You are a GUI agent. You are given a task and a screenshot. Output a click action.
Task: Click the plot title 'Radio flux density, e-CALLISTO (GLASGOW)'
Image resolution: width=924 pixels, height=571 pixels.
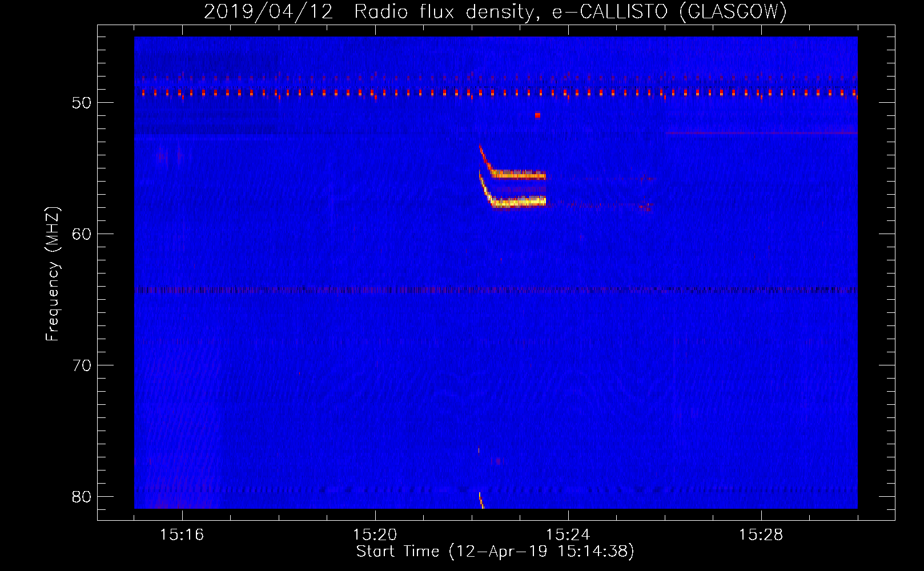571,11
